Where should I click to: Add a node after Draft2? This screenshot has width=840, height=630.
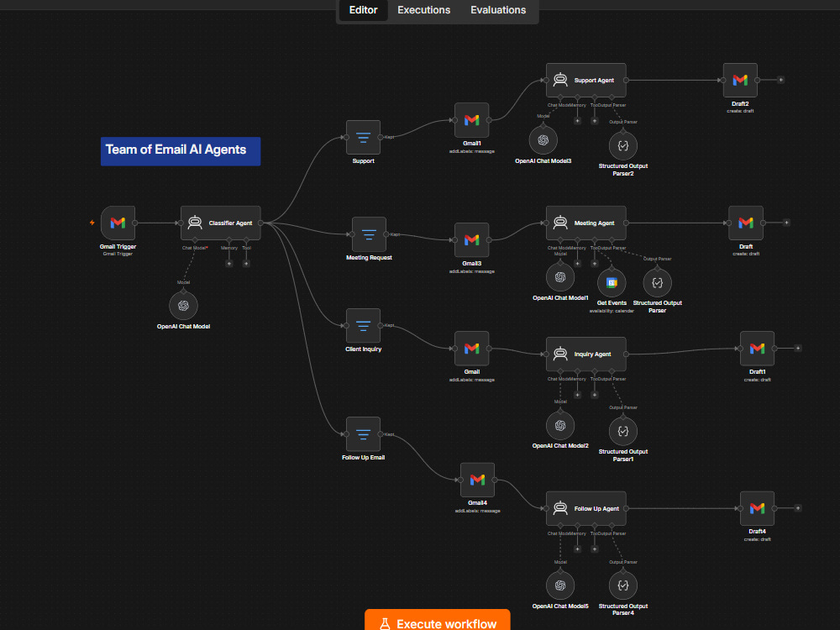click(x=780, y=80)
